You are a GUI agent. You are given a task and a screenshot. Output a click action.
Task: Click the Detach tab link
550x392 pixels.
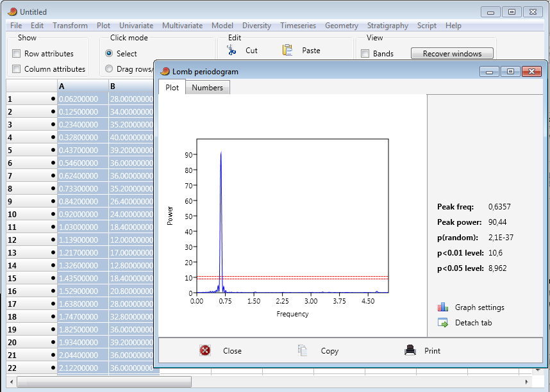tap(474, 323)
